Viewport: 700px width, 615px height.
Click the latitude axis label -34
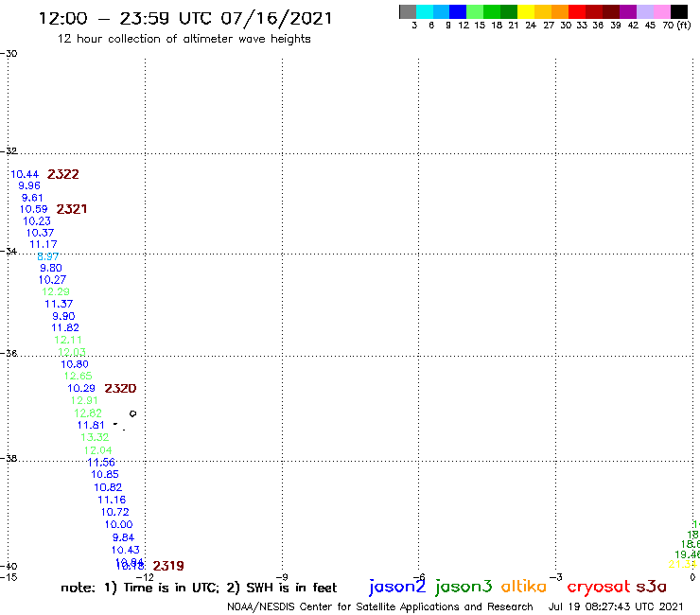9,251
